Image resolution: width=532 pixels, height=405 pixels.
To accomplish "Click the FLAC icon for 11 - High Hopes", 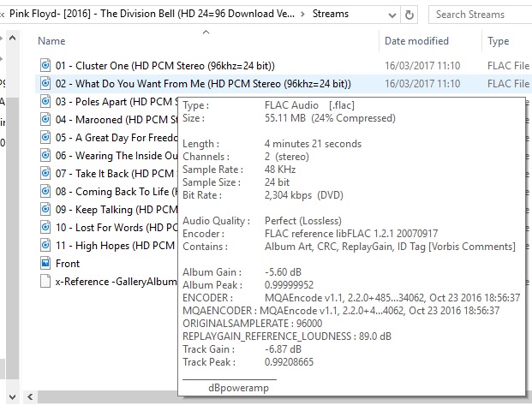I will [x=45, y=245].
